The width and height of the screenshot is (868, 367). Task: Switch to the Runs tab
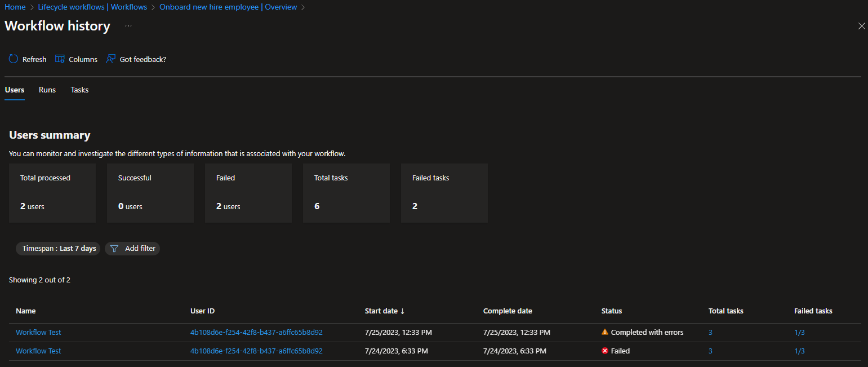coord(47,90)
